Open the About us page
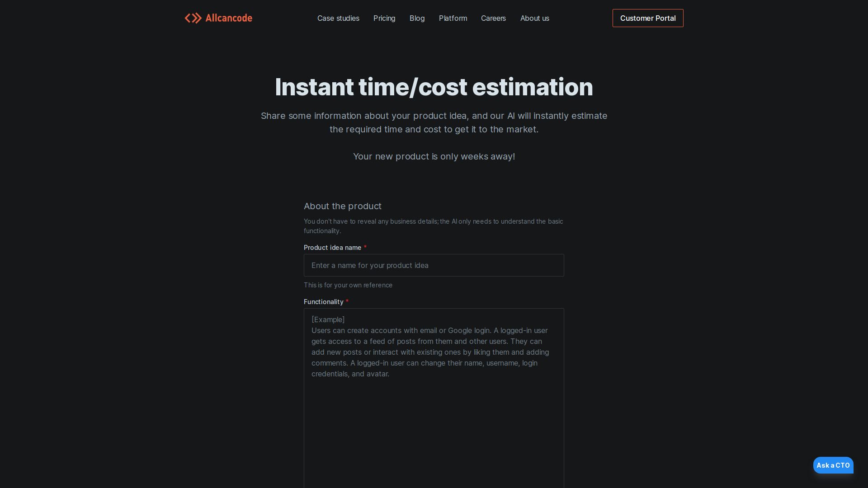 tap(535, 18)
